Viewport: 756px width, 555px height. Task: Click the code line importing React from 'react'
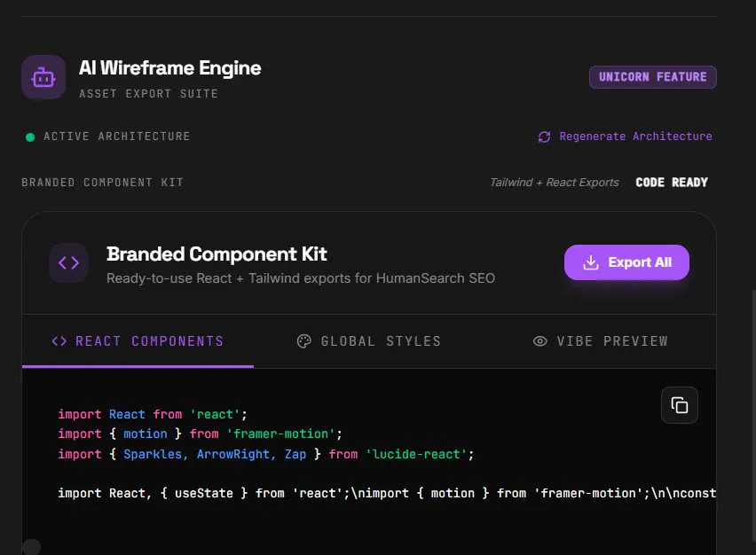[x=153, y=414]
